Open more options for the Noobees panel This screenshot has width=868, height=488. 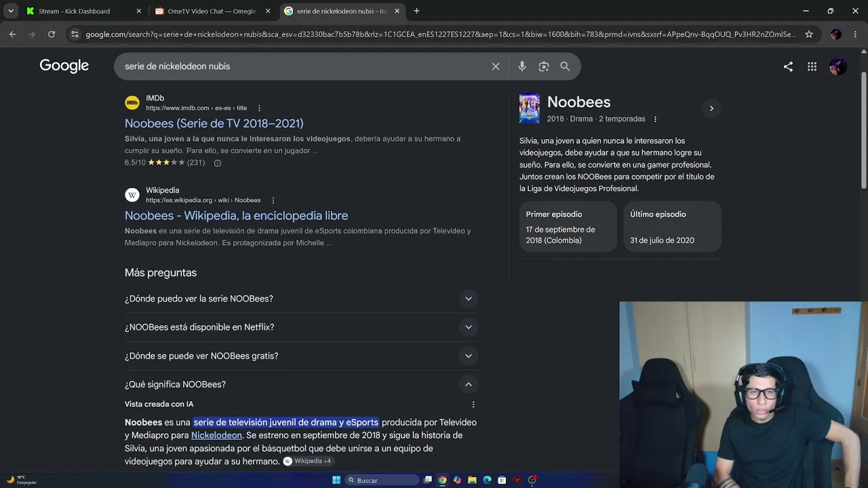click(x=655, y=119)
